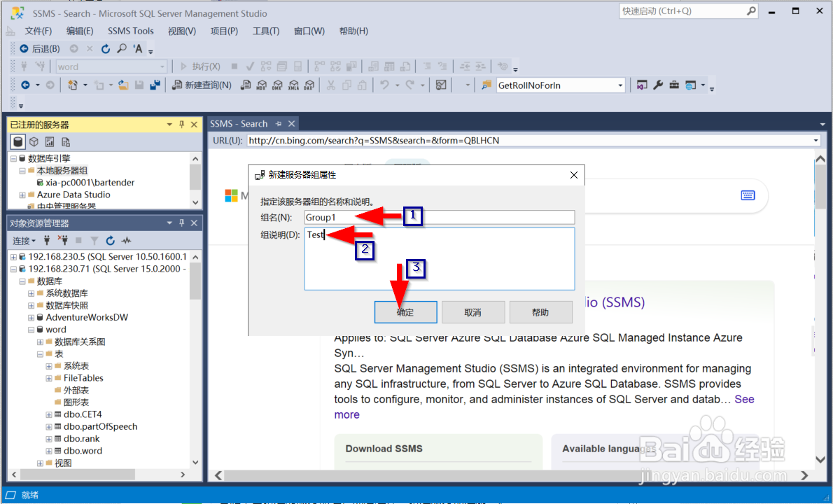This screenshot has width=833, height=504.
Task: Open the 帮助(H) menu
Action: (353, 31)
